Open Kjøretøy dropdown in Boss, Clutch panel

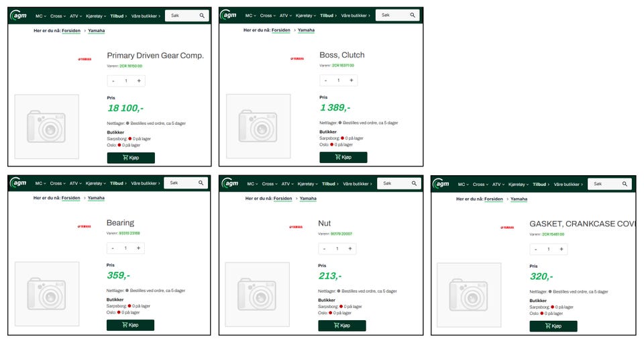(306, 15)
